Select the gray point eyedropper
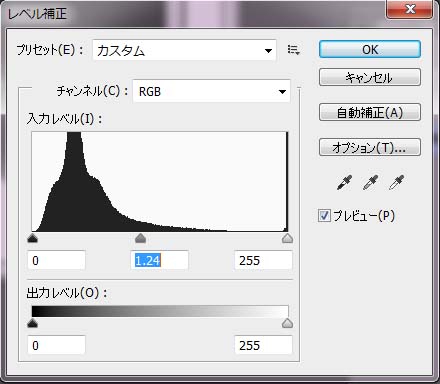 click(x=370, y=182)
